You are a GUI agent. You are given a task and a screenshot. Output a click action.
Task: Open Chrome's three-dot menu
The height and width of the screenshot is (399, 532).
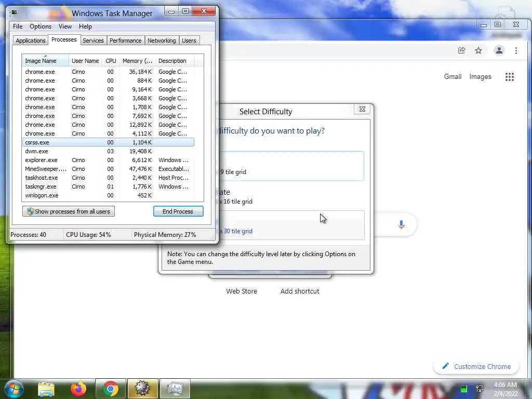pyautogui.click(x=516, y=50)
